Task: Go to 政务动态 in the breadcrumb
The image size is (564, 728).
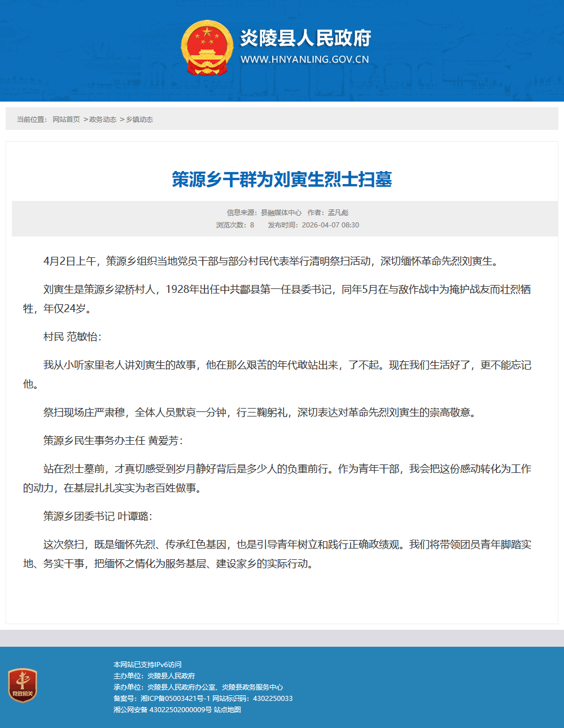Action: click(103, 120)
